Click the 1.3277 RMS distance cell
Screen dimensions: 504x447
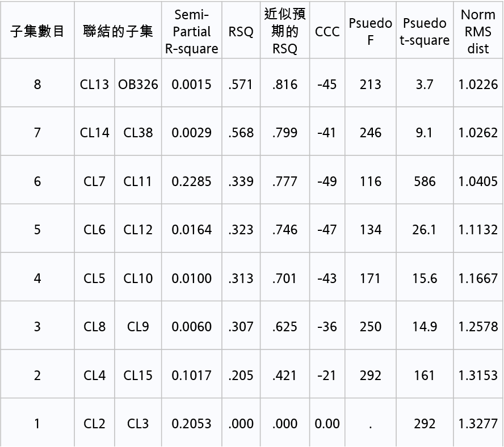pyautogui.click(x=478, y=424)
